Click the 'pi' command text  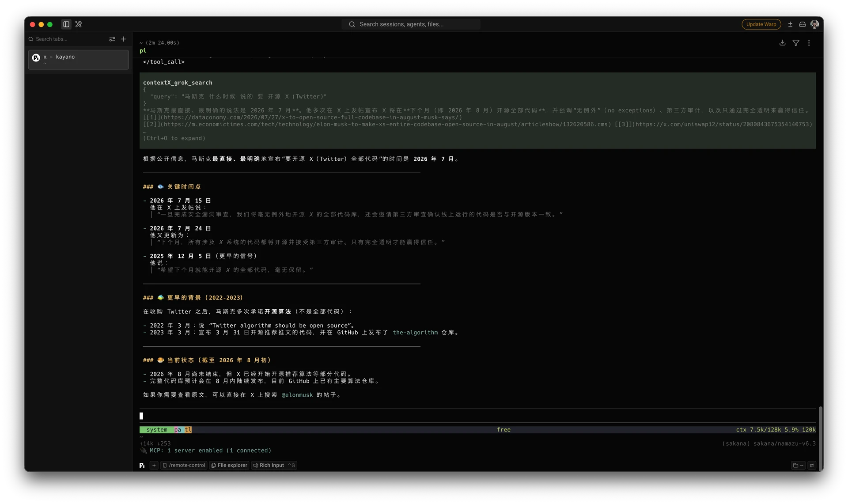(143, 51)
